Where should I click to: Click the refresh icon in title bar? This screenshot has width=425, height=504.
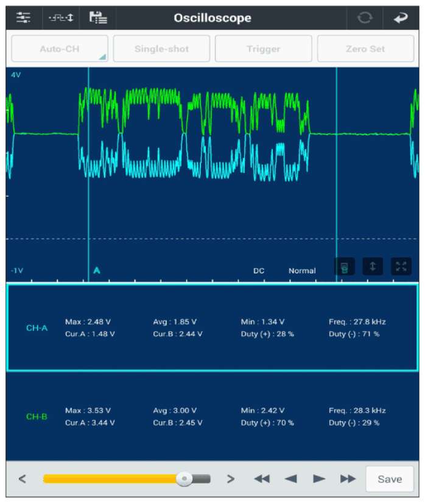[364, 18]
